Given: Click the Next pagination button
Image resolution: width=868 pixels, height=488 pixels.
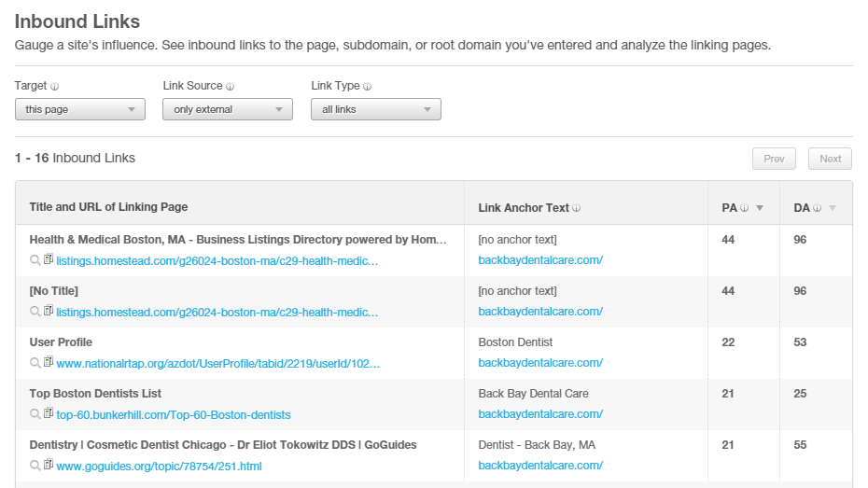Looking at the screenshot, I should (830, 159).
